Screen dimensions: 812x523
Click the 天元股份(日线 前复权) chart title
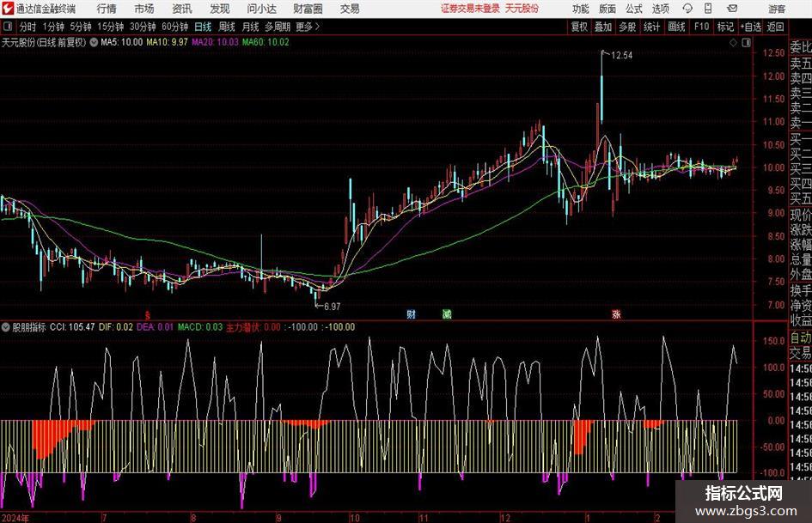tap(44, 42)
